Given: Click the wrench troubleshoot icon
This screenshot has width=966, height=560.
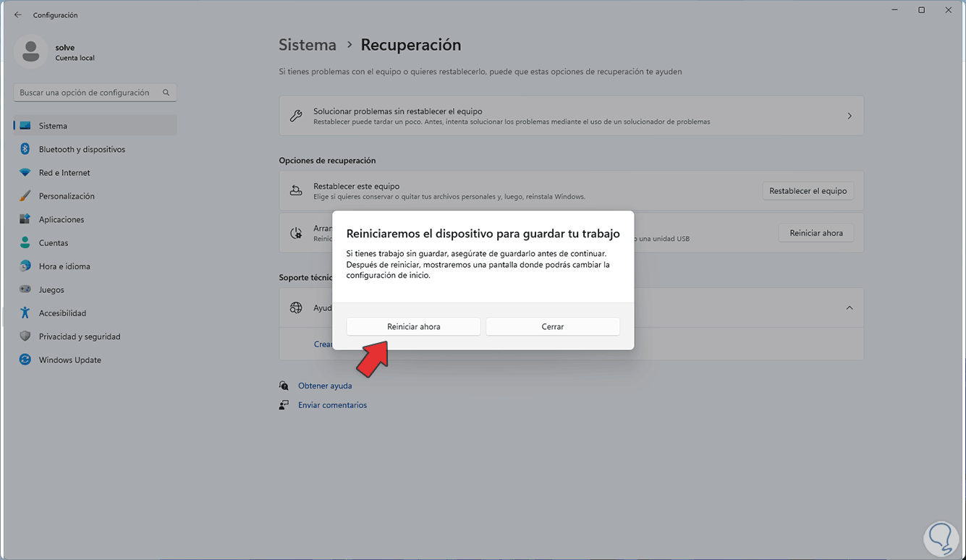Looking at the screenshot, I should point(296,116).
